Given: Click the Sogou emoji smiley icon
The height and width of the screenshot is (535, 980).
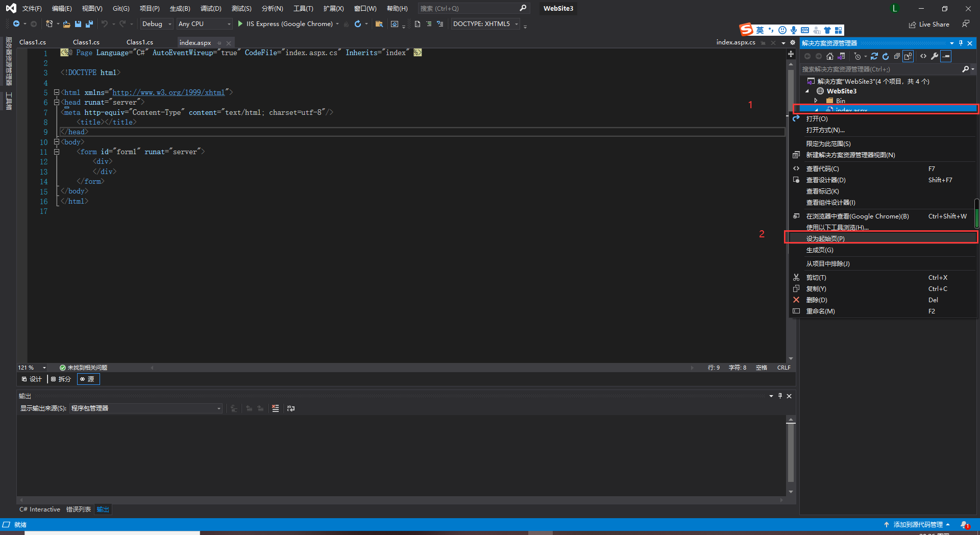Looking at the screenshot, I should pos(782,30).
